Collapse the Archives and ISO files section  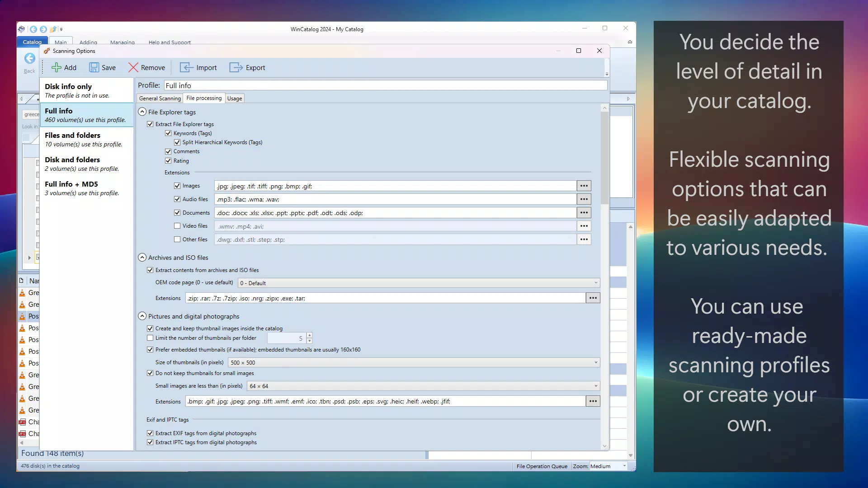[x=142, y=258]
